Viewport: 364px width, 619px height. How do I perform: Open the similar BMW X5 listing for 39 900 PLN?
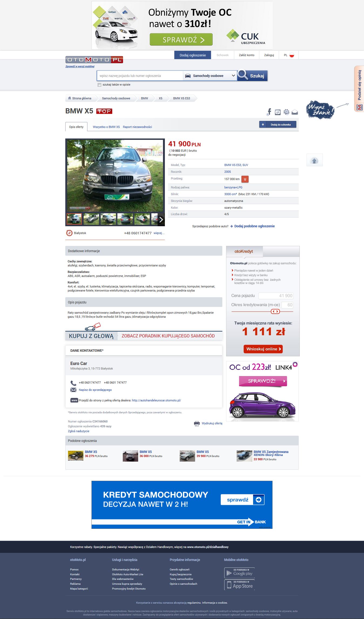[203, 452]
